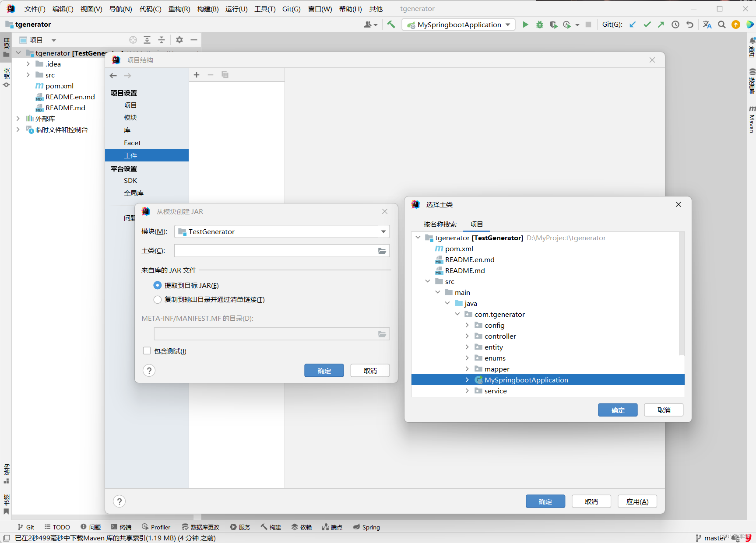Click 应用(A) button in Project Structure
This screenshot has height=543, width=756.
[637, 501]
